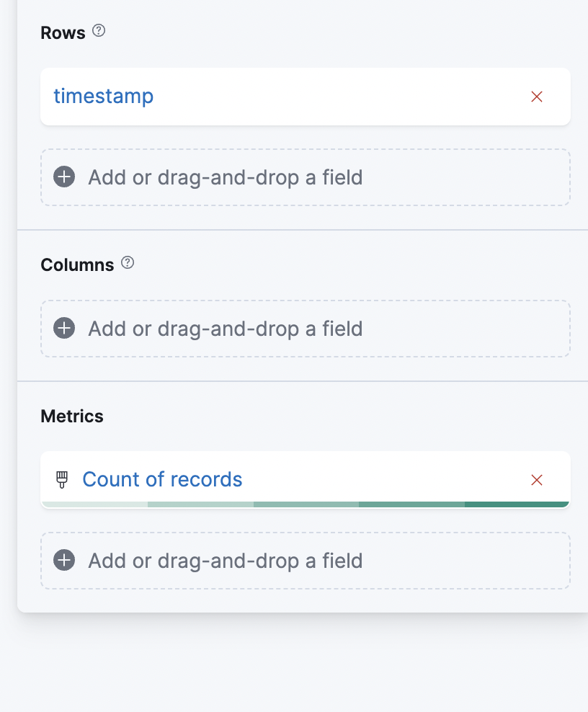Select the second-darkest green color segment
Image resolution: width=588 pixels, height=712 pixels.
pos(411,504)
